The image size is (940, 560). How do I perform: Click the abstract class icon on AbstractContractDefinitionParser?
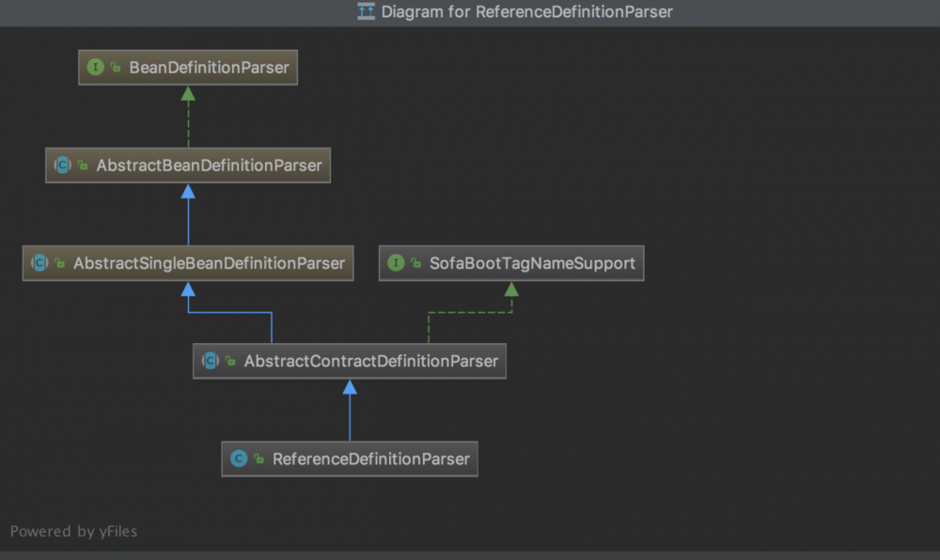pos(210,361)
